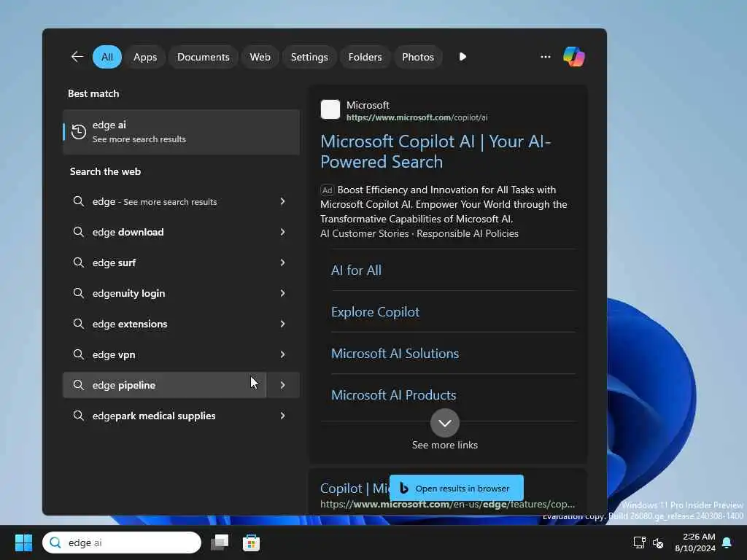Open Task View on the taskbar
747x560 pixels.
[x=220, y=542]
